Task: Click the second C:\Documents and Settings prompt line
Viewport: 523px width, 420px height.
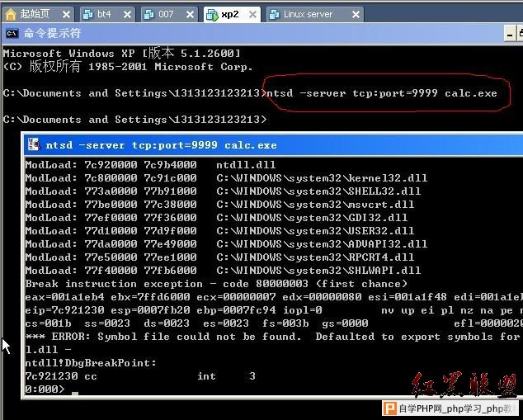Action: click(134, 120)
